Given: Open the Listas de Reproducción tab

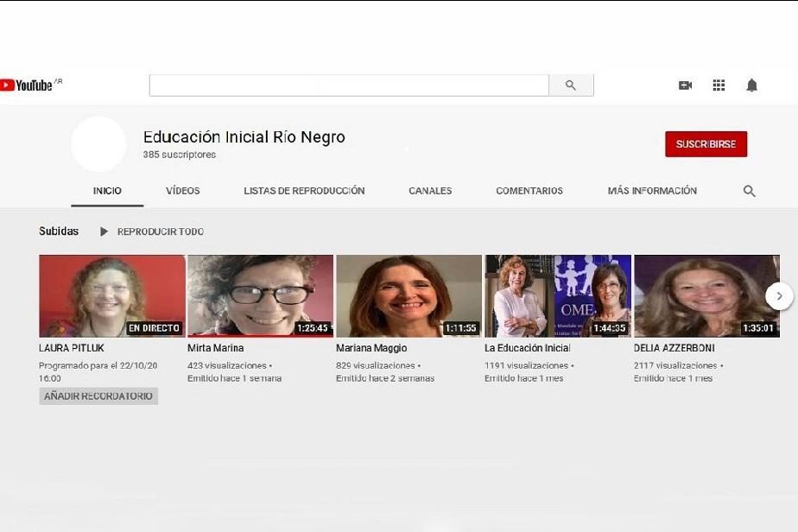Looking at the screenshot, I should [x=304, y=191].
